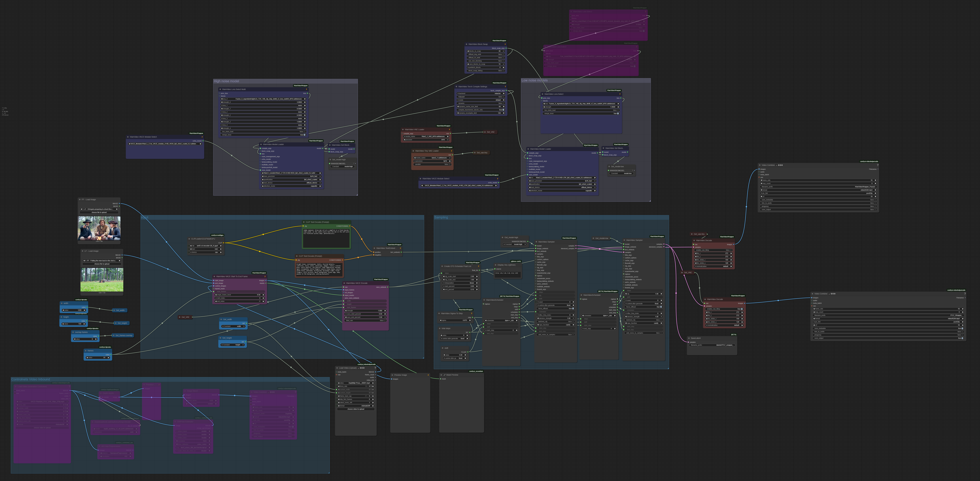The height and width of the screenshot is (481, 980).
Task: Enable the pingpong toggle on the lower Video Combine
Action: click(x=962, y=335)
